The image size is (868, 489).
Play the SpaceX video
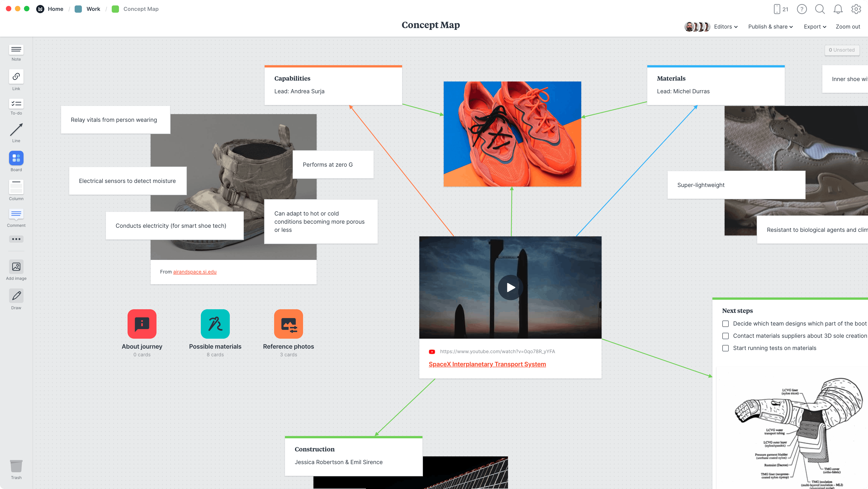click(510, 287)
